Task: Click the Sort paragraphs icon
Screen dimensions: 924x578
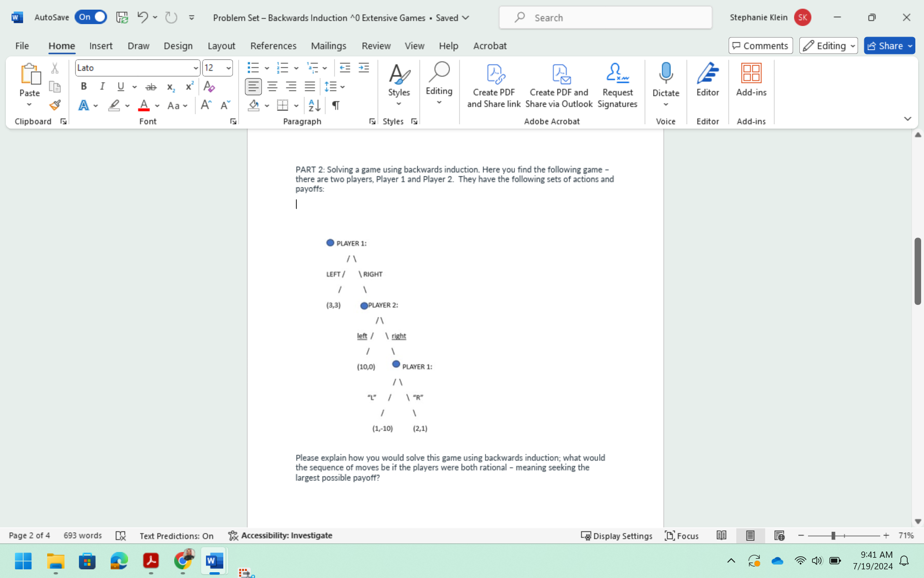Action: [314, 105]
